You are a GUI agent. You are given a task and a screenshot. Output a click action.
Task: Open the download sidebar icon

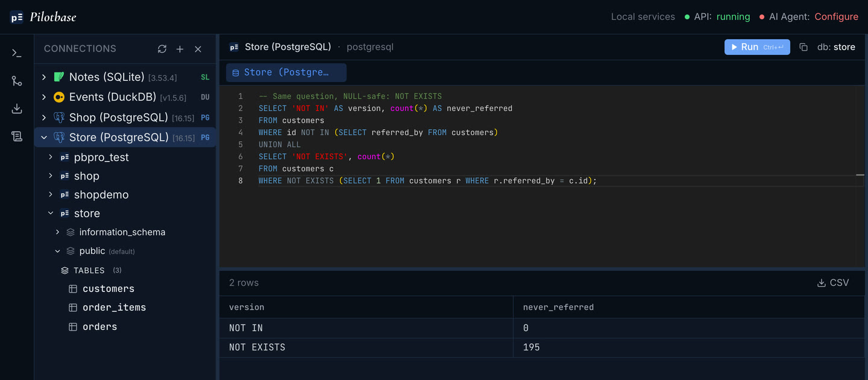pyautogui.click(x=17, y=109)
